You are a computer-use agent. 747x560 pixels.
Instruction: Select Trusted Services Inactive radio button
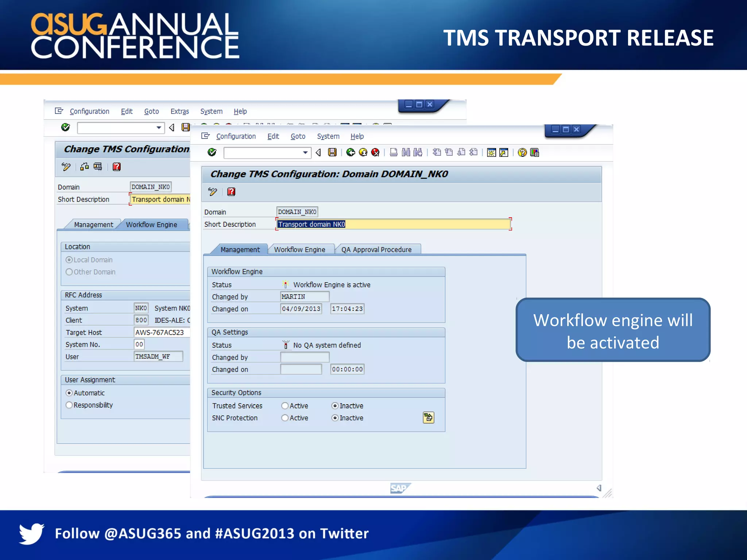pyautogui.click(x=335, y=406)
